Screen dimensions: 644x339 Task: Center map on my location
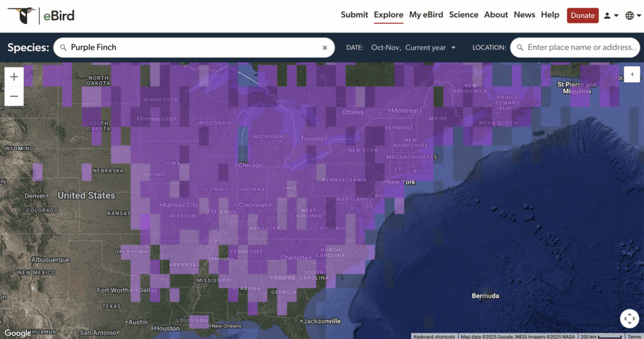[x=629, y=319]
